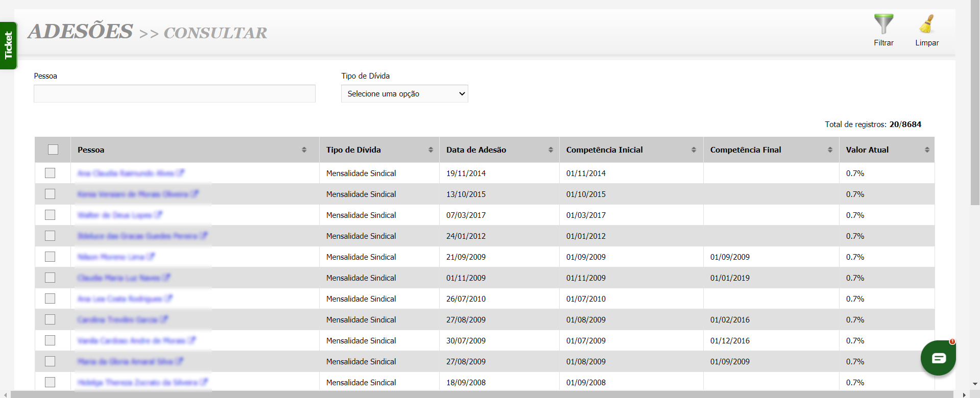Image resolution: width=980 pixels, height=398 pixels.
Task: Click the Filtrar funnel icon
Action: coord(883,24)
